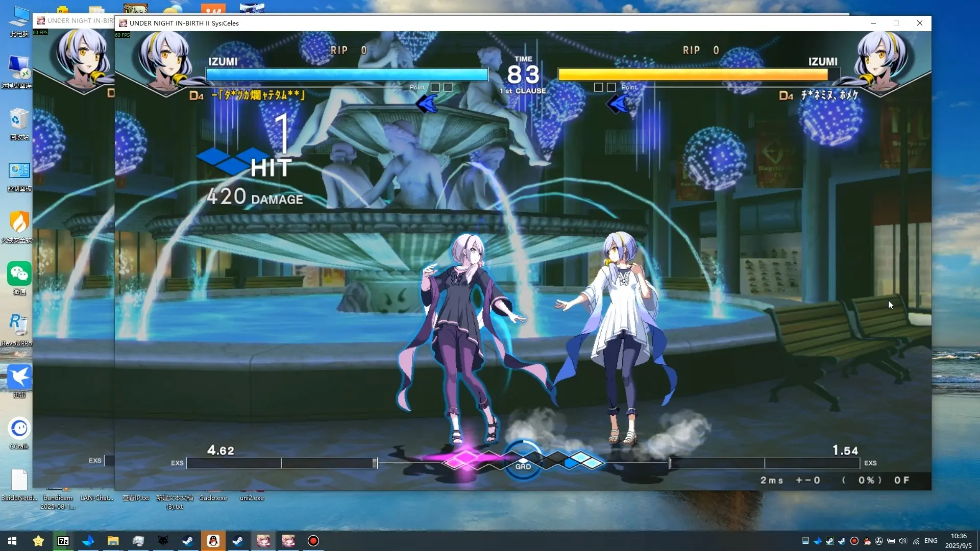The height and width of the screenshot is (551, 980).
Task: Click the Bandicam record icon in taskbar
Action: (x=313, y=541)
